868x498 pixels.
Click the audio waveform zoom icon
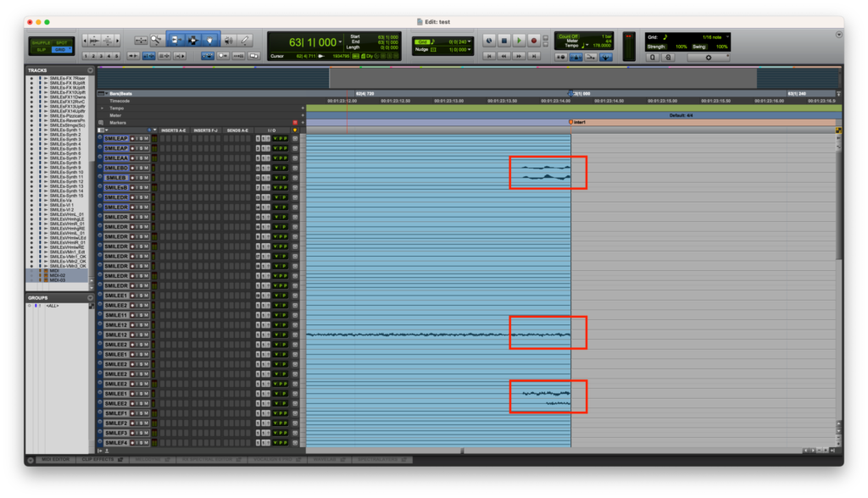coord(94,41)
